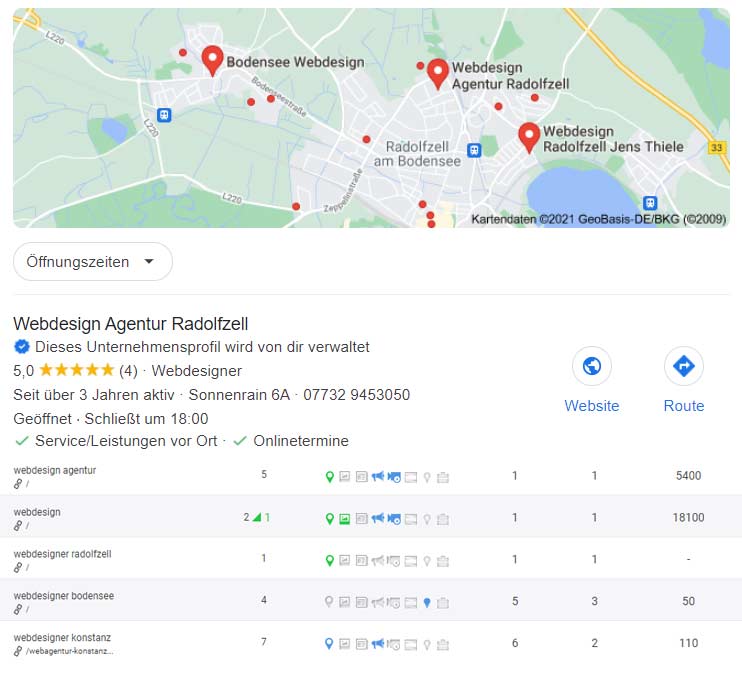Click the grey local pin in webdesigner bodensee row
Viewport: 742px width, 673px height.
(329, 602)
